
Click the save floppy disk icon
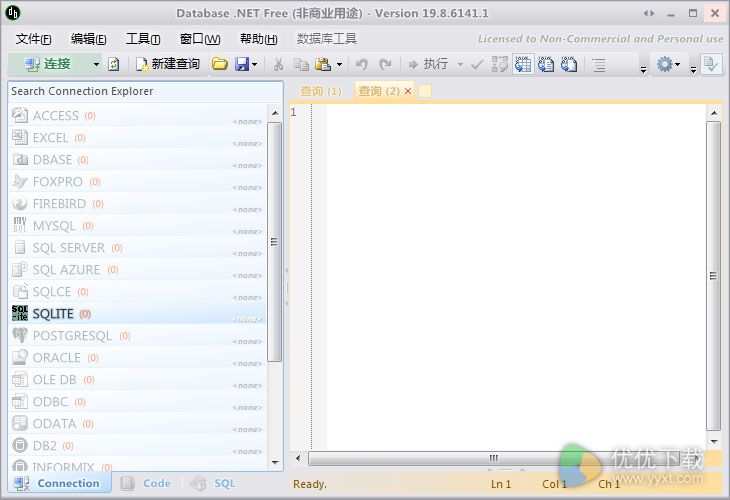tap(242, 64)
